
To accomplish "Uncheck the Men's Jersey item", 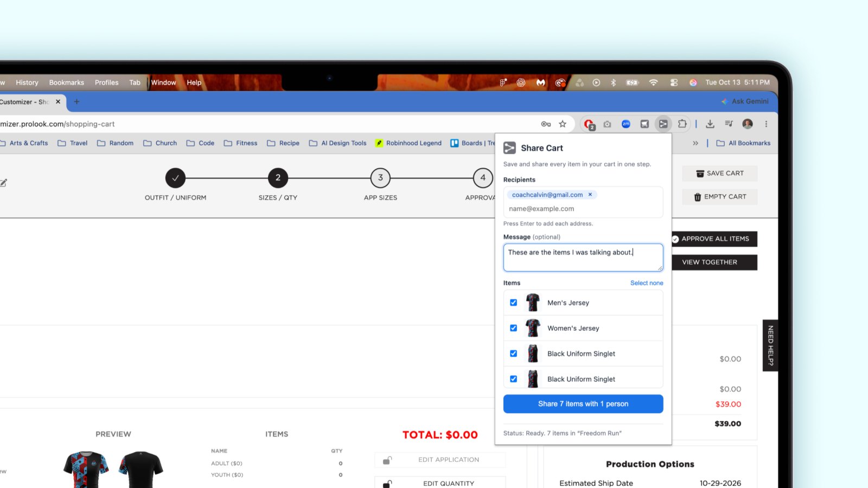I will tap(513, 303).
